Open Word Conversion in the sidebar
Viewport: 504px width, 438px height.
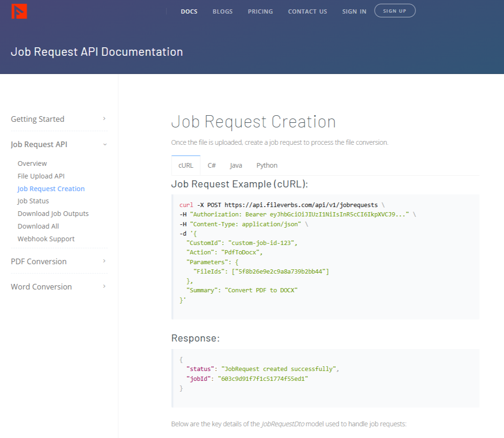coord(41,287)
